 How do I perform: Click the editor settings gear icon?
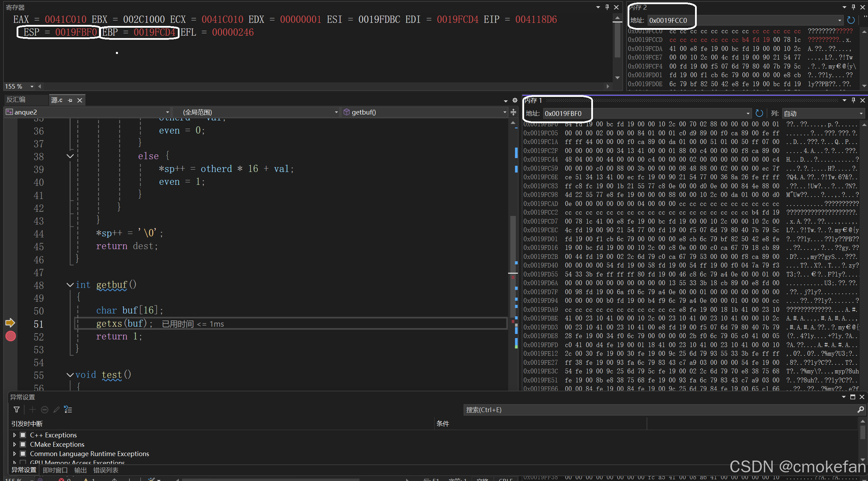coord(515,100)
